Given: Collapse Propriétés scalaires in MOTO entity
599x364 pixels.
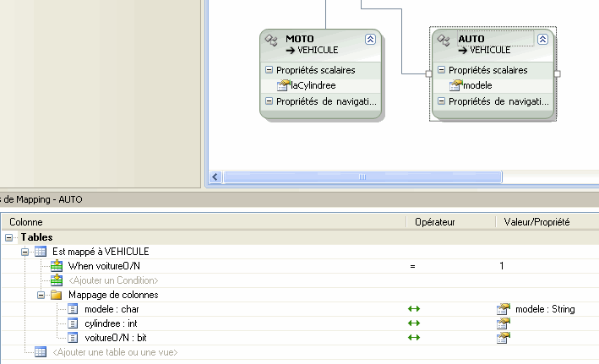Looking at the screenshot, I should [x=269, y=70].
